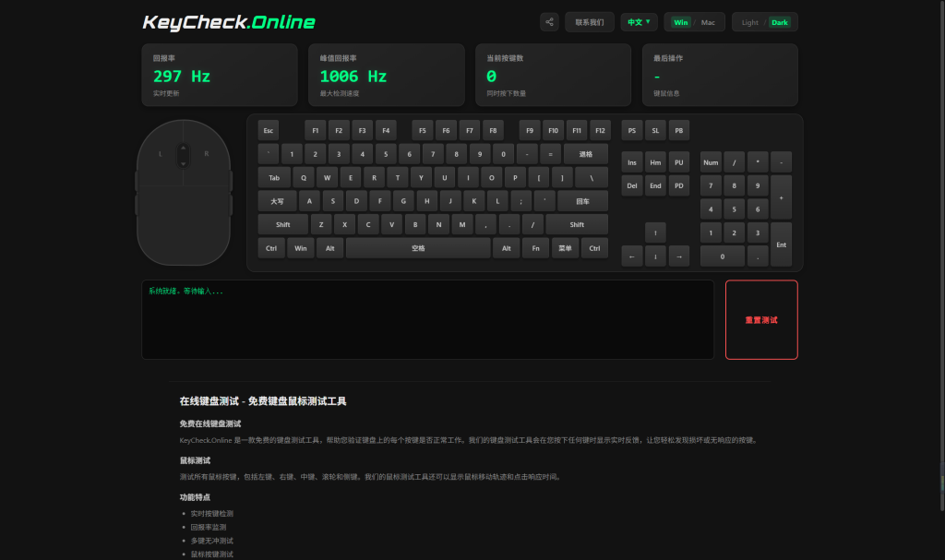This screenshot has width=945, height=560.
Task: Click the left Shift key
Action: pos(283,224)
